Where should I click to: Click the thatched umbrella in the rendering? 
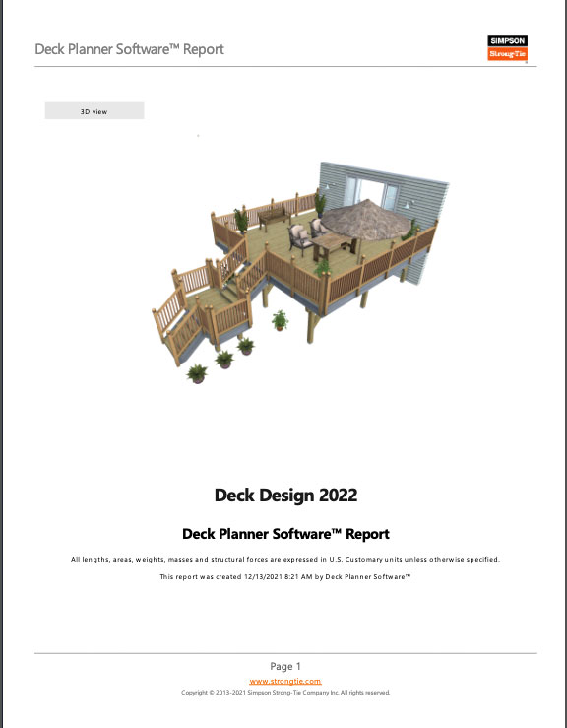pyautogui.click(x=365, y=219)
